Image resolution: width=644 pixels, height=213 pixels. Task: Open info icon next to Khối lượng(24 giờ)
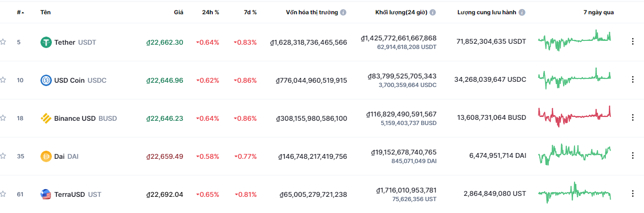[x=433, y=12]
